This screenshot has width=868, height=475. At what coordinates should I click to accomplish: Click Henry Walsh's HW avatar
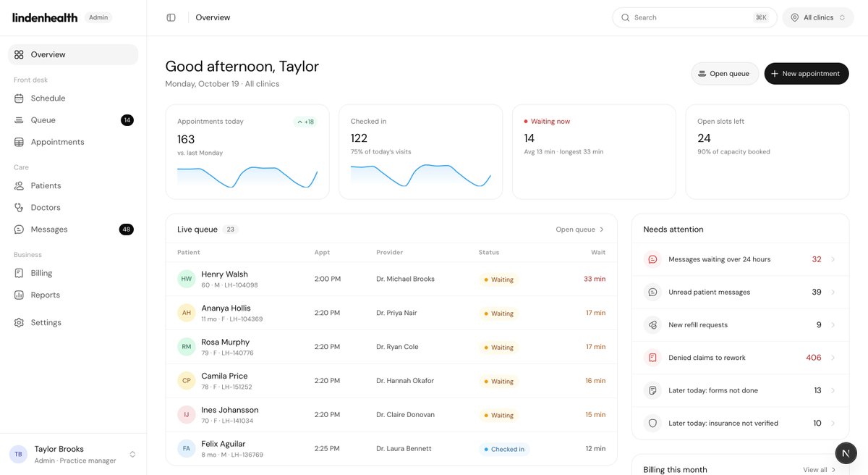click(187, 279)
